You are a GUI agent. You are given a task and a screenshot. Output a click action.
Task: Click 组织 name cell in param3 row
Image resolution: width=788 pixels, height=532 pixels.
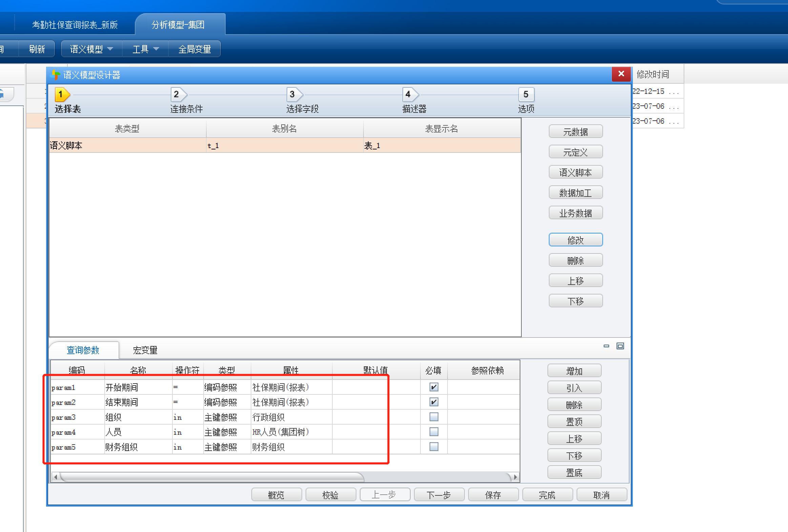tap(138, 417)
